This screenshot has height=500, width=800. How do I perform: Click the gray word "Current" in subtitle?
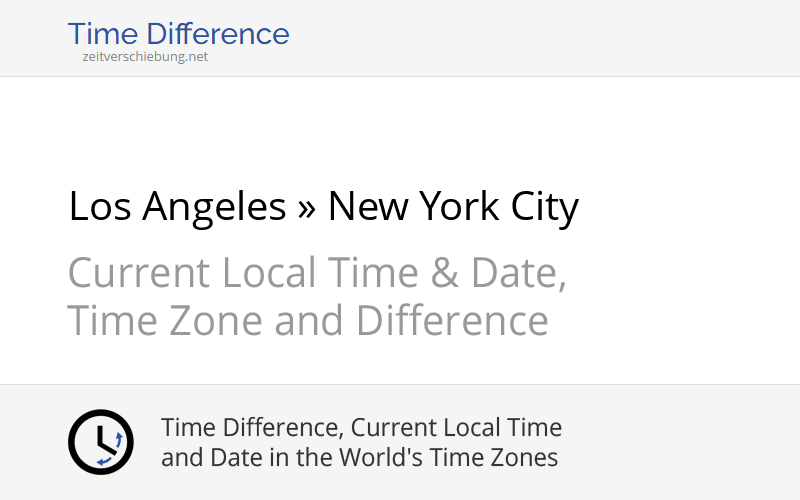point(139,273)
